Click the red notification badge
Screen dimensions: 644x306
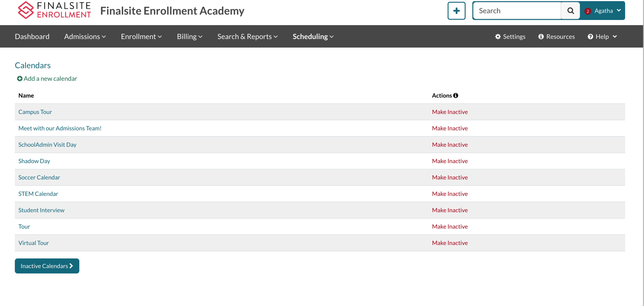tap(587, 11)
